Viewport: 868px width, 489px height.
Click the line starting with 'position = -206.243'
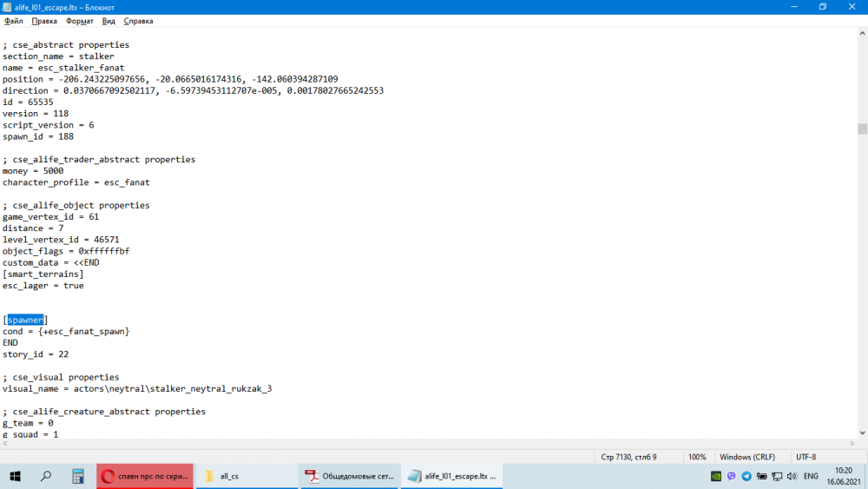pos(170,80)
